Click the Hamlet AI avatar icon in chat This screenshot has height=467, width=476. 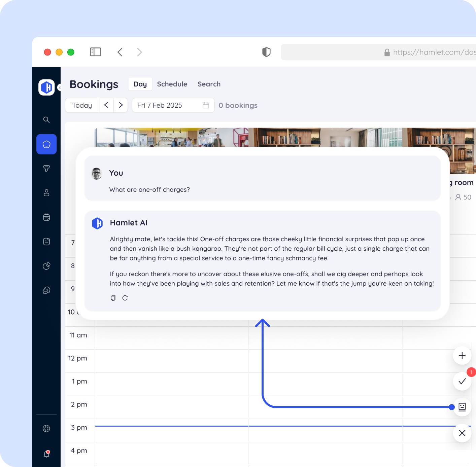click(97, 223)
